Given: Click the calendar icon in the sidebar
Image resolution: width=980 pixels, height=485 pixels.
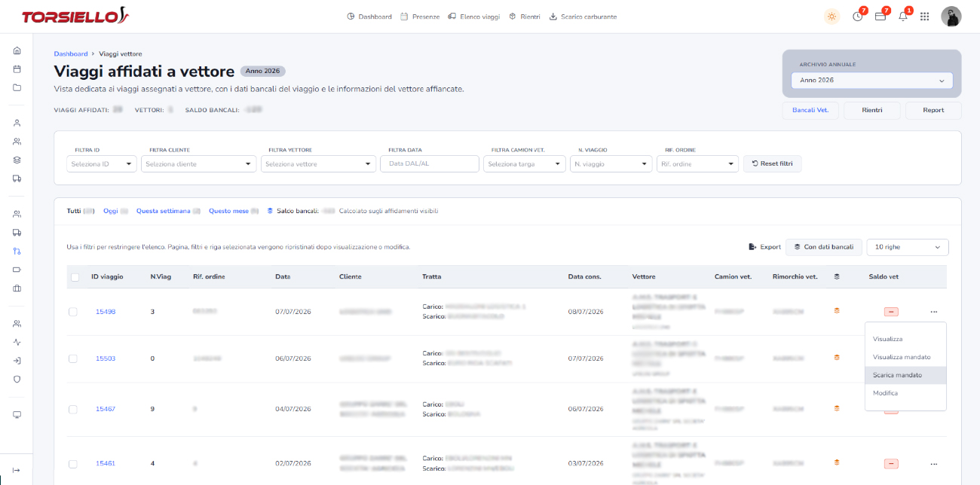Looking at the screenshot, I should click(x=17, y=69).
